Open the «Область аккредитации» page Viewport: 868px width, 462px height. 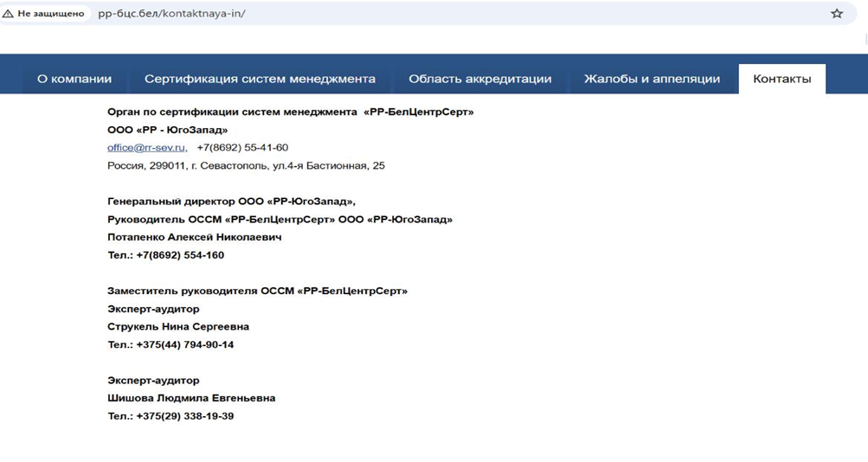479,79
